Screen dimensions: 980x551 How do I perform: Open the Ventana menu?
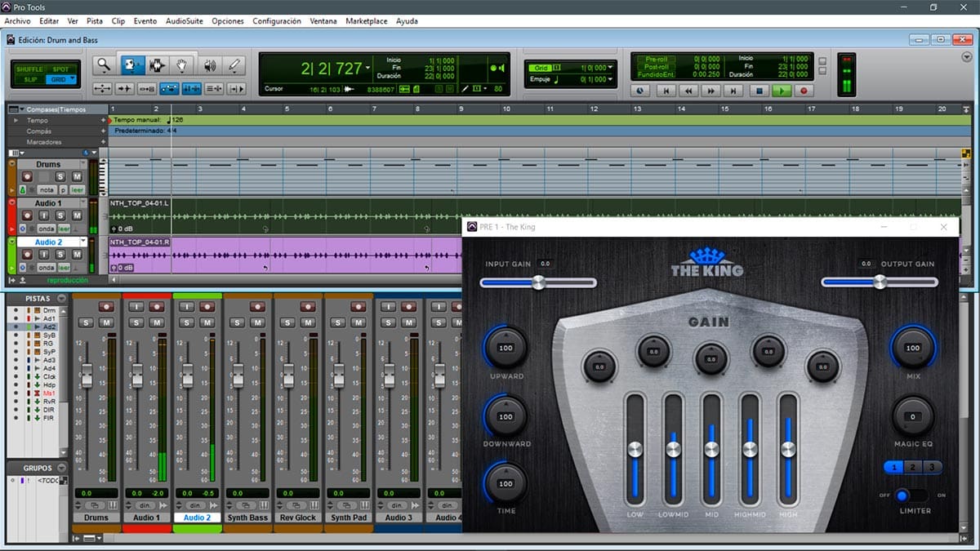point(323,20)
